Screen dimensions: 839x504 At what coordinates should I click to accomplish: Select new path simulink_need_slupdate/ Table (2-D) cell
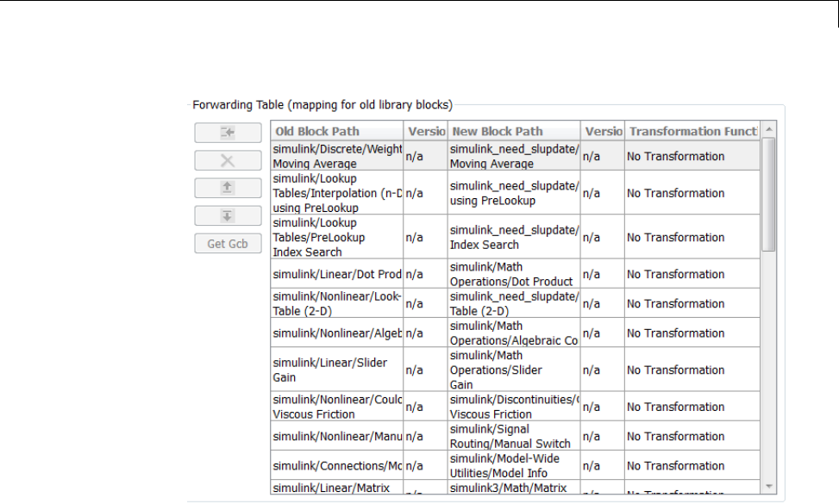point(514,303)
